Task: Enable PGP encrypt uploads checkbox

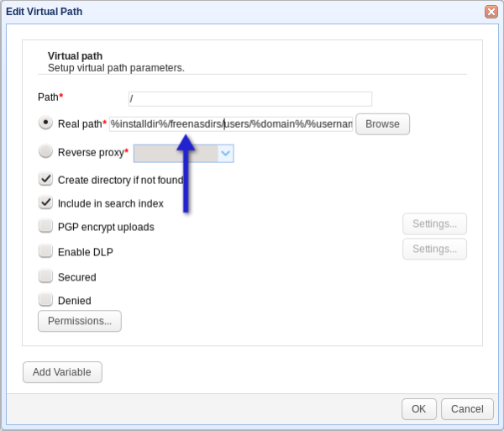Action: (45, 226)
